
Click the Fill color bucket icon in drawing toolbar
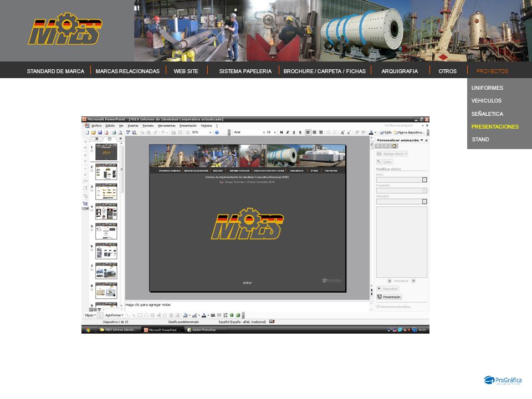[185, 315]
